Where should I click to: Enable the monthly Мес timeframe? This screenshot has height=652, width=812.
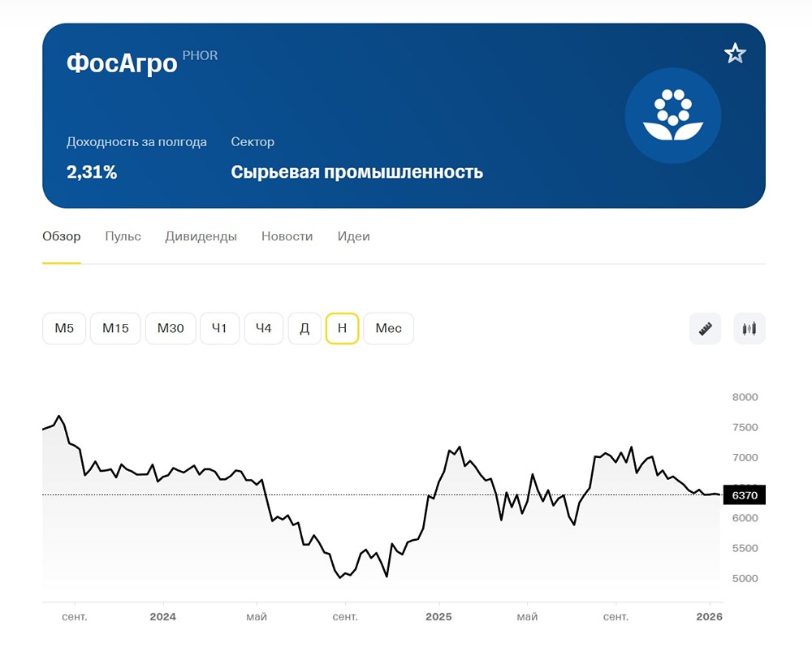coord(388,328)
